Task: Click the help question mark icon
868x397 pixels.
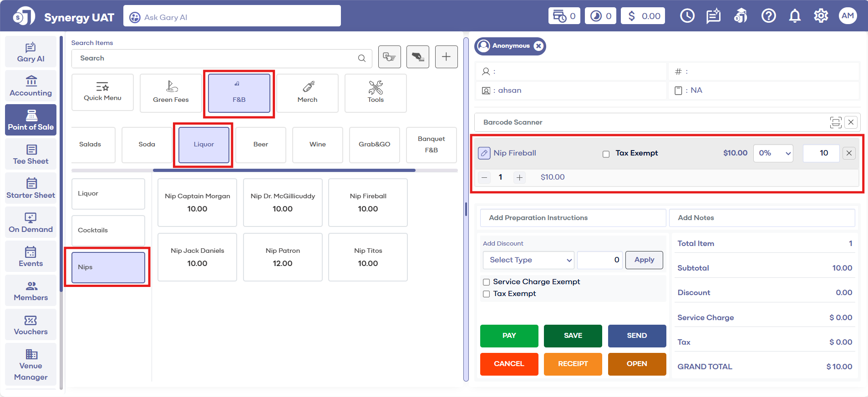Action: (x=768, y=16)
